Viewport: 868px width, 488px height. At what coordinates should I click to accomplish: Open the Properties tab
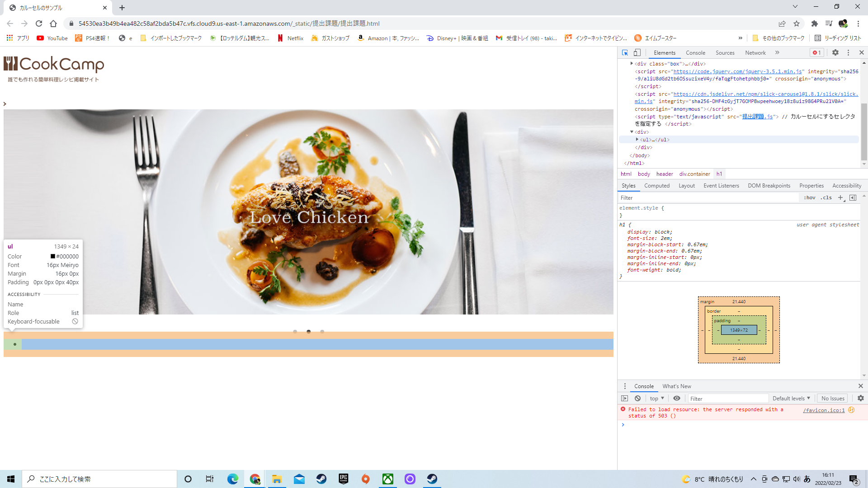tap(811, 186)
